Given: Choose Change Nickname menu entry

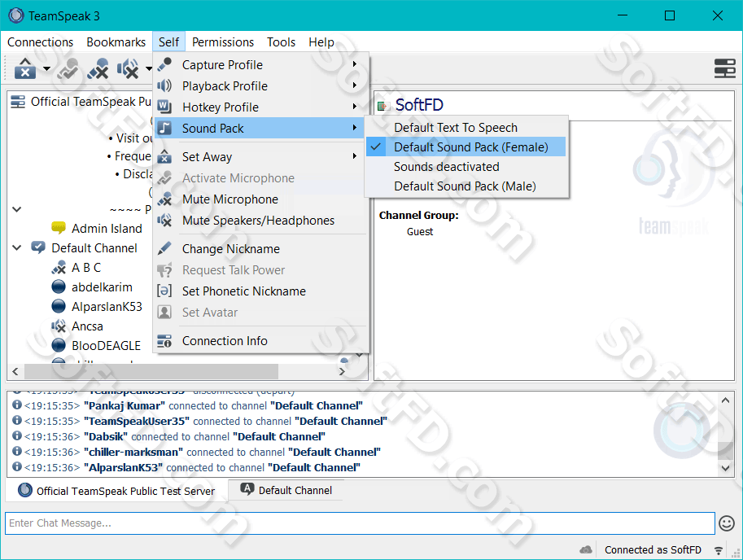Looking at the screenshot, I should point(260,249).
